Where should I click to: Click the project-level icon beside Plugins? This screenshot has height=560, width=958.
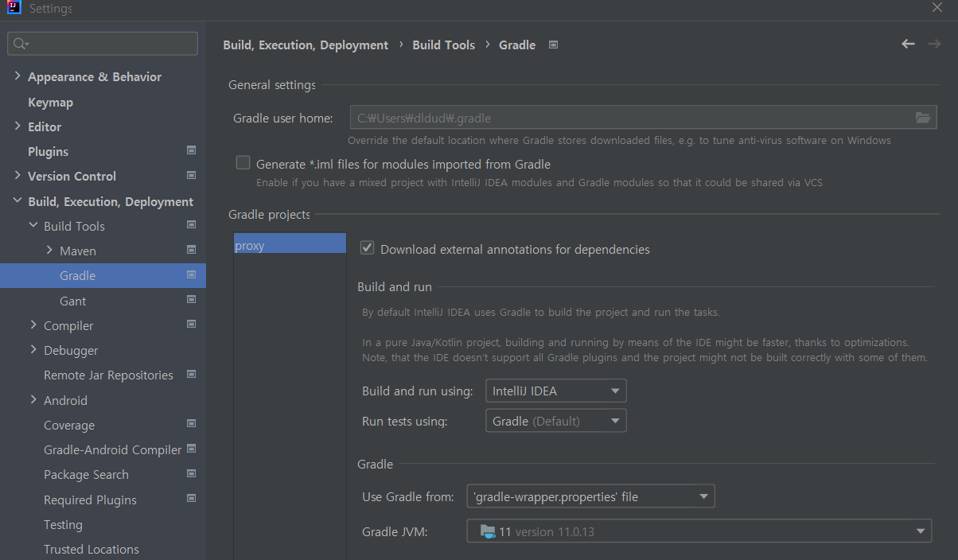point(191,150)
